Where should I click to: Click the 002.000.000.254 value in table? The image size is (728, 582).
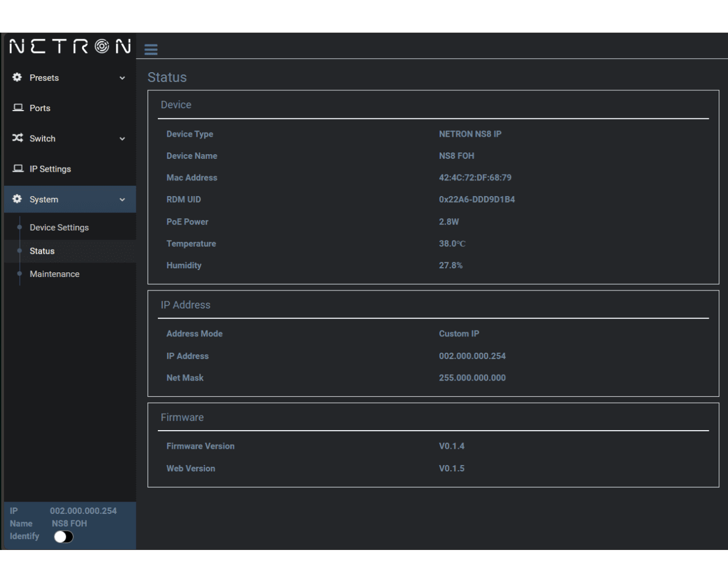[472, 356]
